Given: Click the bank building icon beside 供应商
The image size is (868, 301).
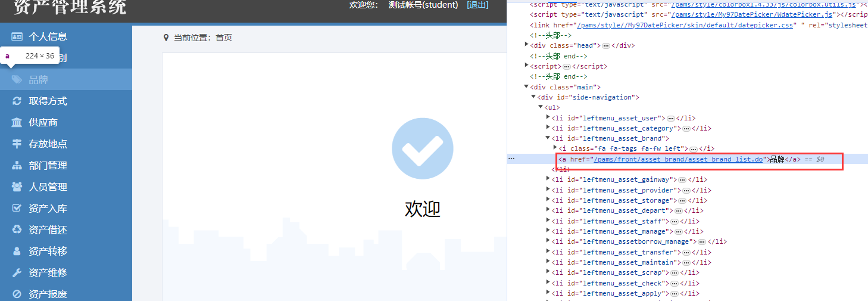Looking at the screenshot, I should click(x=17, y=122).
